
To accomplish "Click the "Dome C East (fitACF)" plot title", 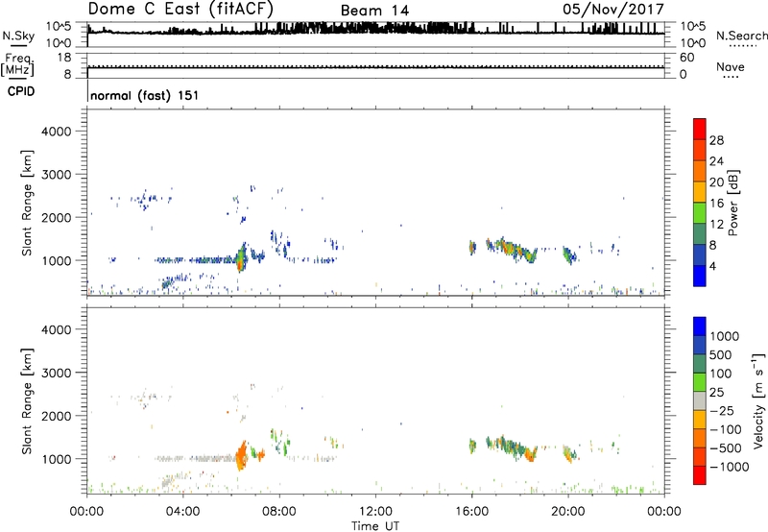I will 180,9.
